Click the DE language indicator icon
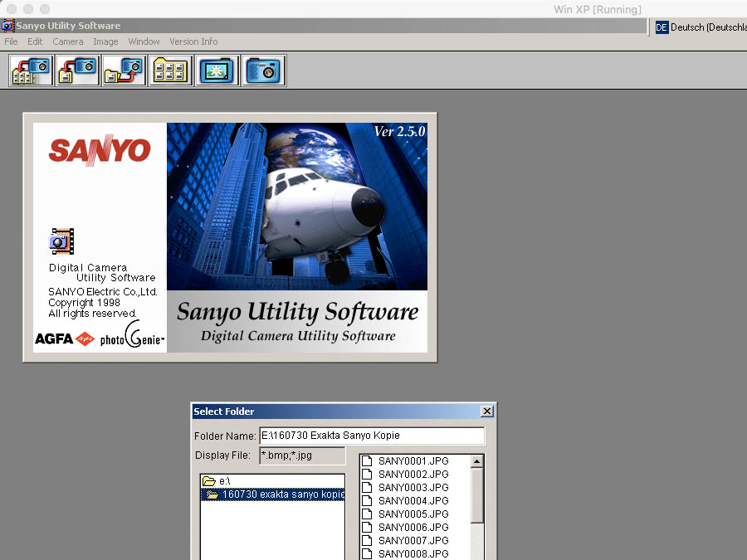The image size is (747, 560). tap(662, 27)
